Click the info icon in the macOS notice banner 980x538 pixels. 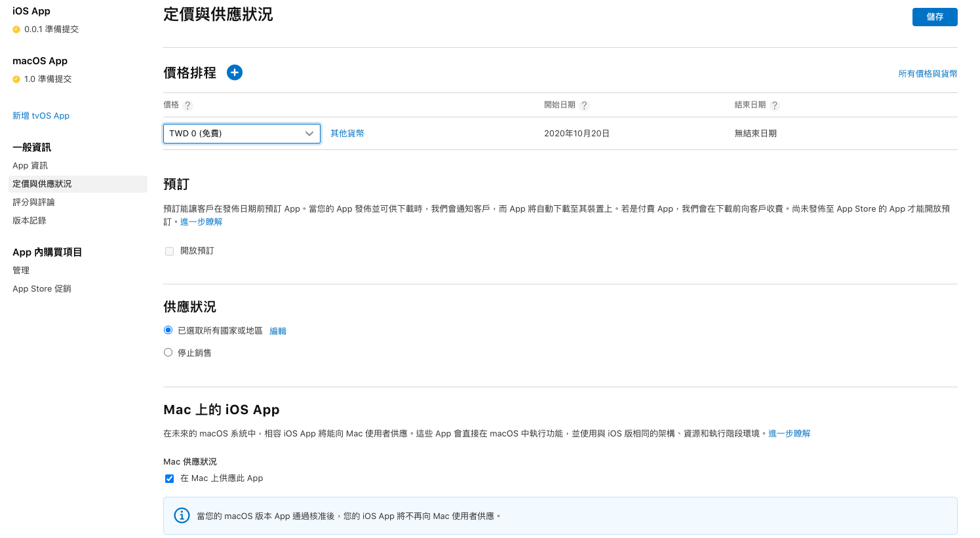[182, 516]
